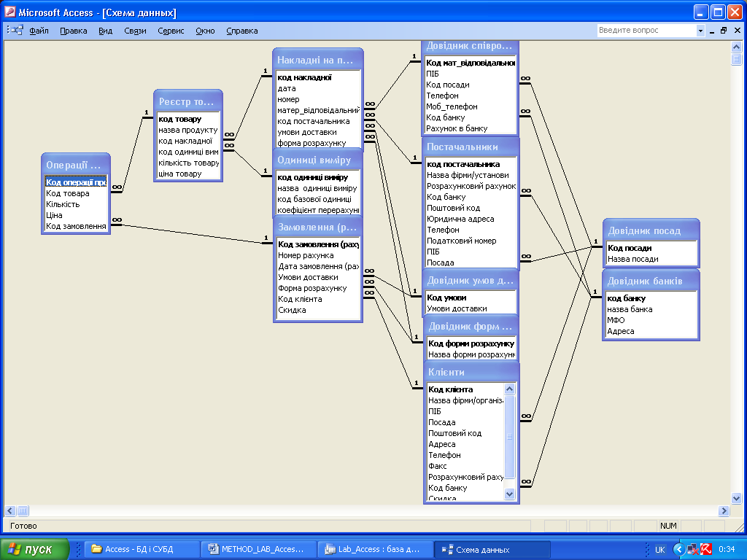Viewport: 747px width, 560px height.
Task: Select the 'Довідник форм ...' table title
Action: pyautogui.click(x=471, y=326)
